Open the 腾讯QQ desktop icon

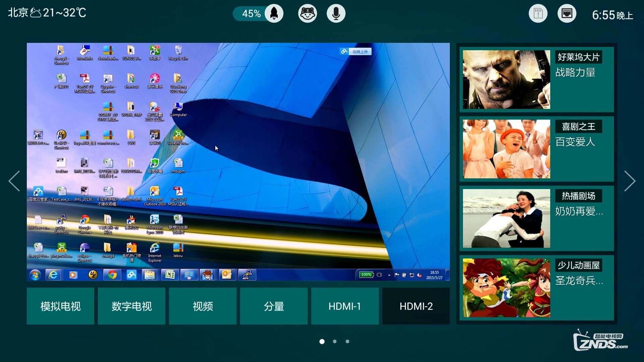click(131, 222)
